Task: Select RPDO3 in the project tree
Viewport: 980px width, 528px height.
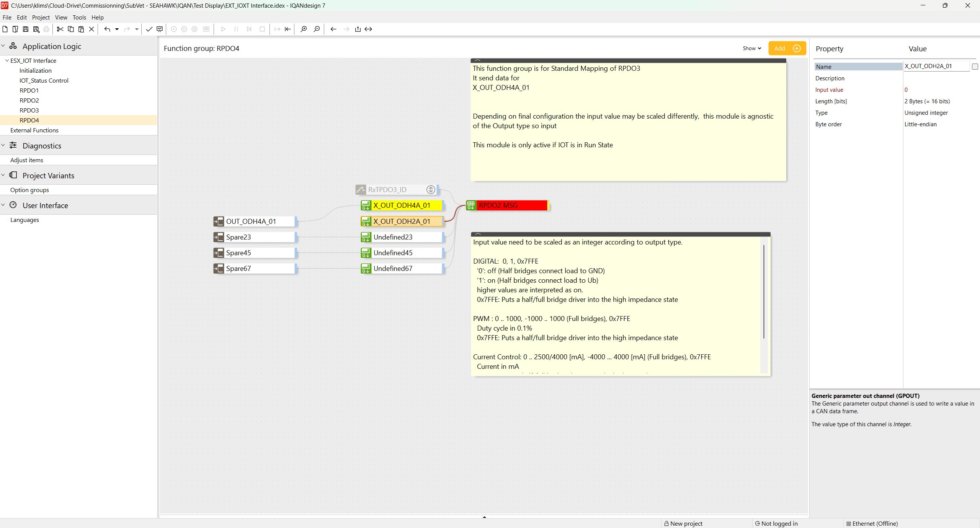Action: click(29, 110)
